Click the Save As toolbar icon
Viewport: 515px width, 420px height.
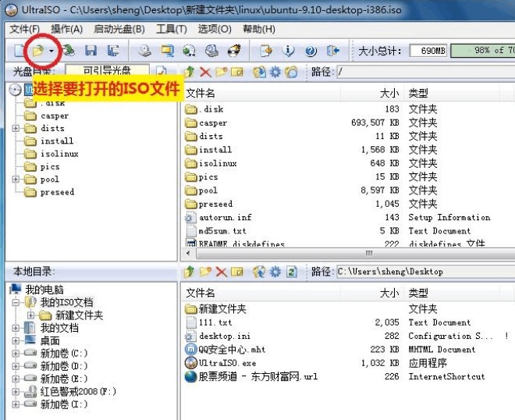pos(113,51)
